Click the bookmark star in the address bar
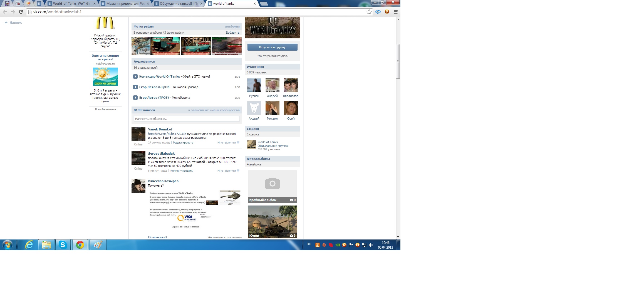This screenshot has width=644, height=302. coord(369,12)
